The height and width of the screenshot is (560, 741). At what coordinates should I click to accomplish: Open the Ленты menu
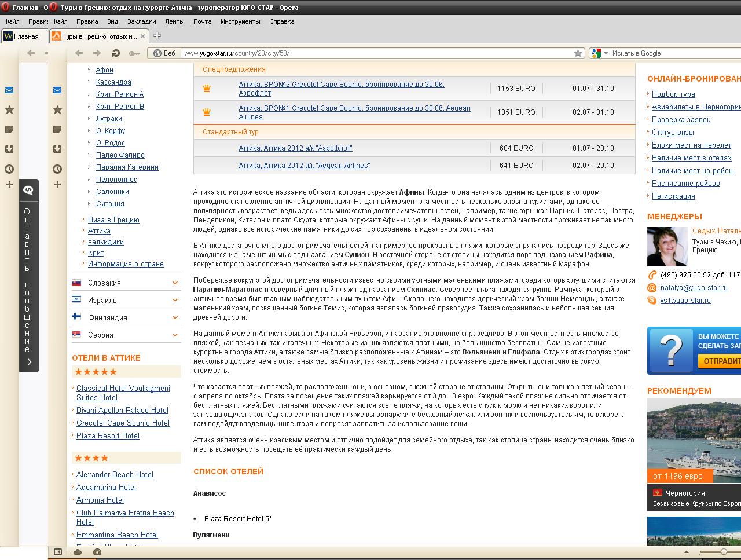pyautogui.click(x=175, y=21)
